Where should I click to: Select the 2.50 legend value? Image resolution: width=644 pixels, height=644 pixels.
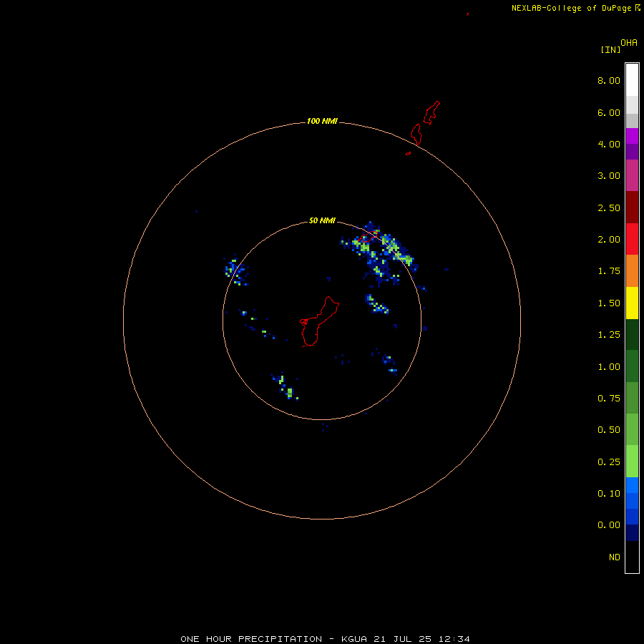point(609,208)
